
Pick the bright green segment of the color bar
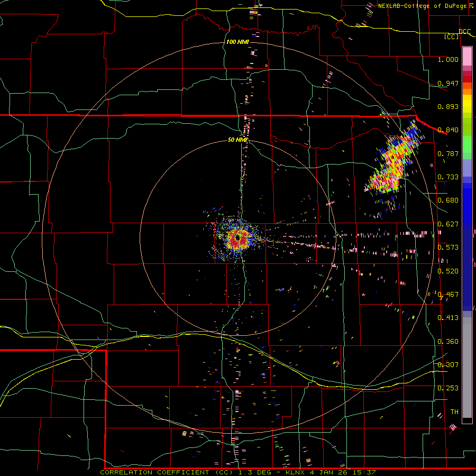[x=467, y=144]
